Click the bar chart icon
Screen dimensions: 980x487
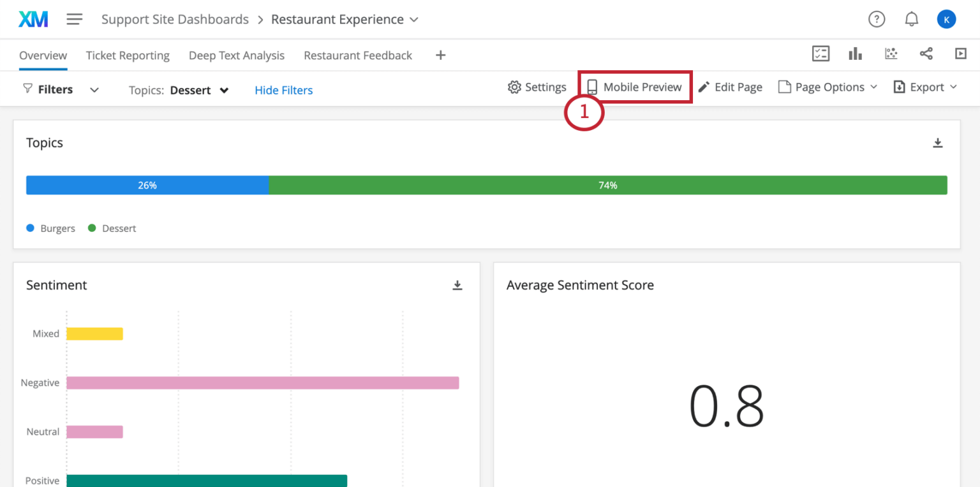pyautogui.click(x=856, y=54)
